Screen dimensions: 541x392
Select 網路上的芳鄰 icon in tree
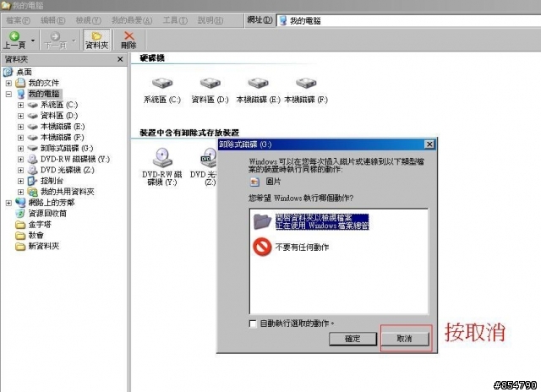click(20, 203)
